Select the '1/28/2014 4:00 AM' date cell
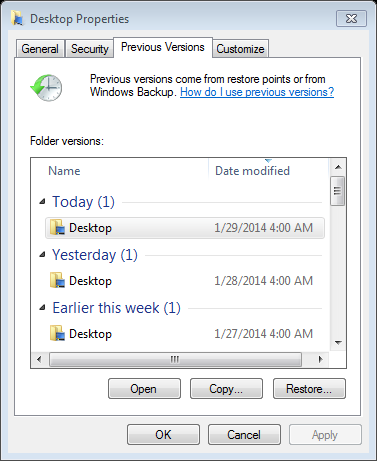This screenshot has height=461, width=377. 263,281
